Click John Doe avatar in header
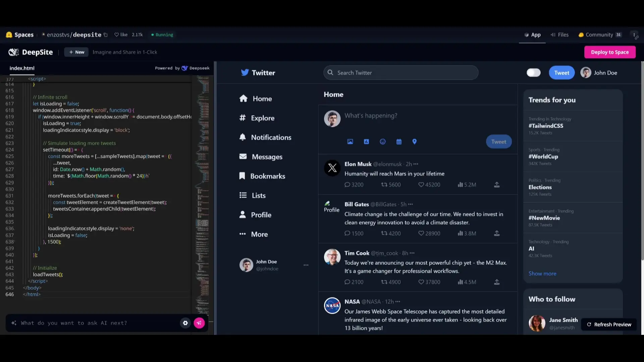 click(x=586, y=73)
